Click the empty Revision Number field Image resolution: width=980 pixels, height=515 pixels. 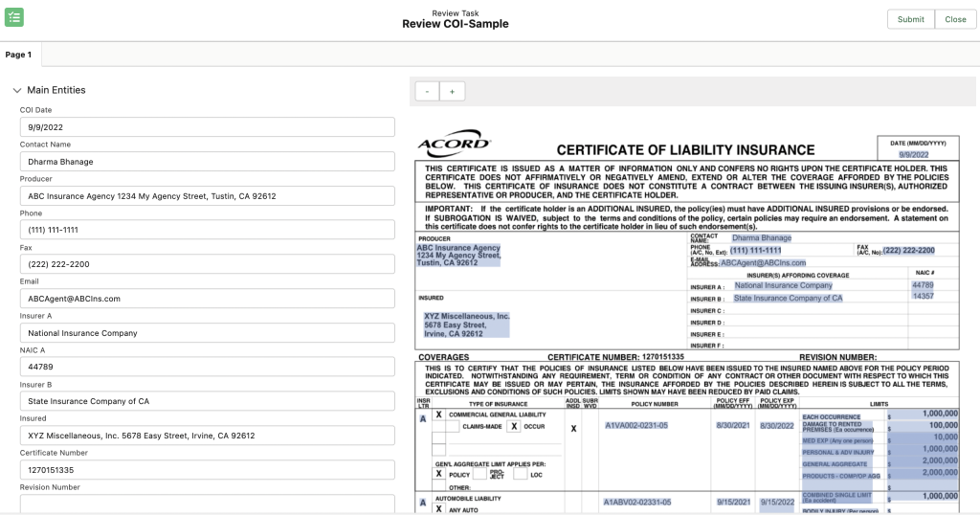point(207,504)
